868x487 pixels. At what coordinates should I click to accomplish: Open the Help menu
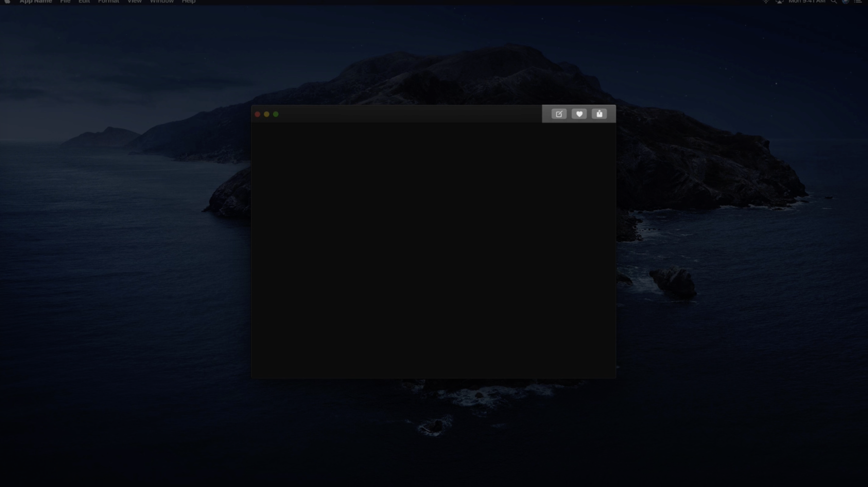(x=188, y=2)
